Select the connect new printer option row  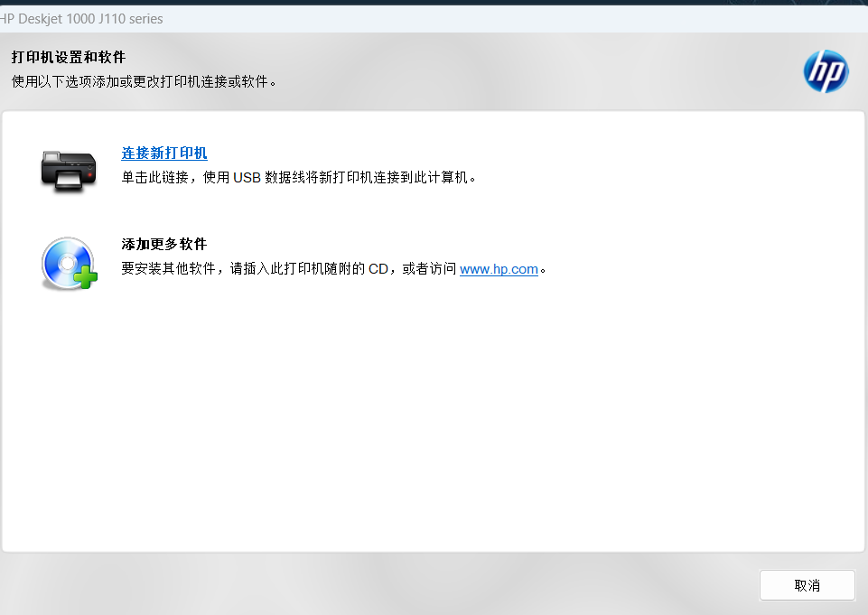pos(271,165)
